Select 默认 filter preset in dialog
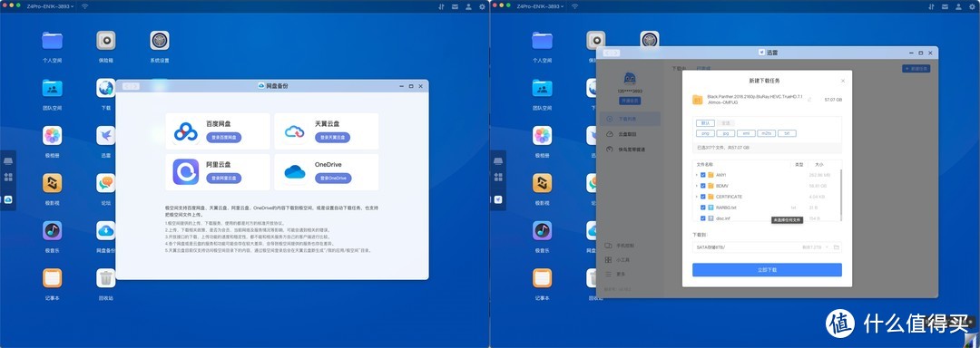 point(704,123)
